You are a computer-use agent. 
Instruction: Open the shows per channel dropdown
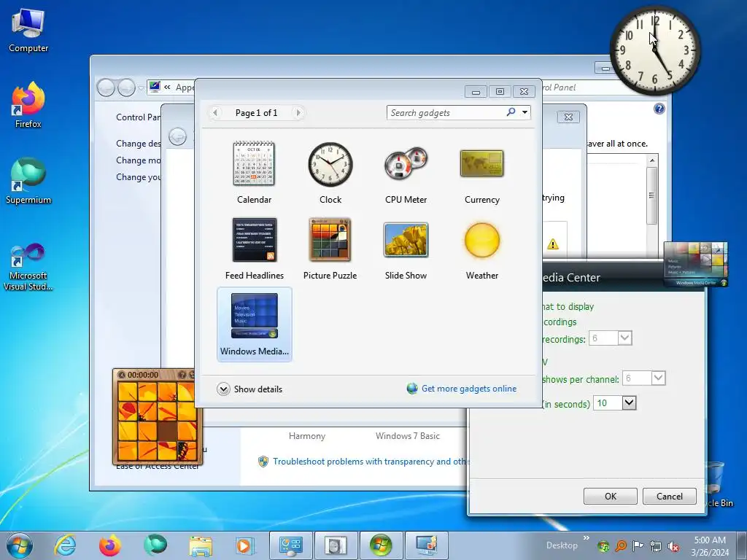click(658, 378)
